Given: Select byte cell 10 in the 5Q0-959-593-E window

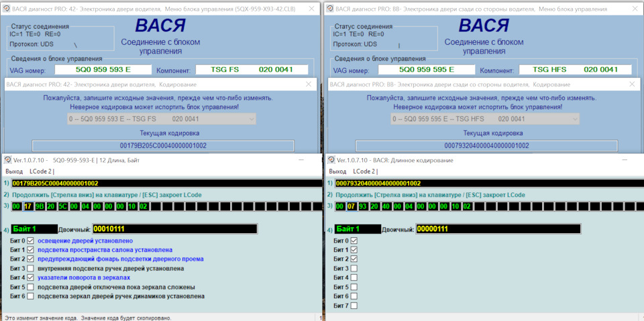Looking at the screenshot, I should (132, 206).
